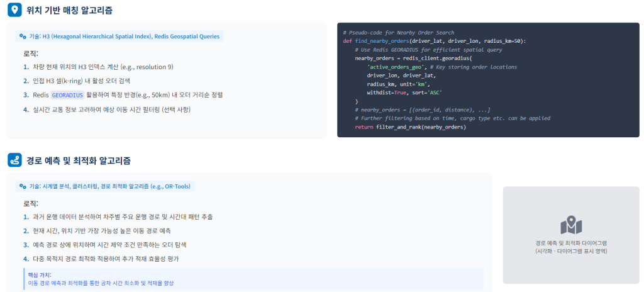
Task: Select the step 인접 H3 셀(k-ring) 내 활성 오더 검색
Action: tap(81, 81)
